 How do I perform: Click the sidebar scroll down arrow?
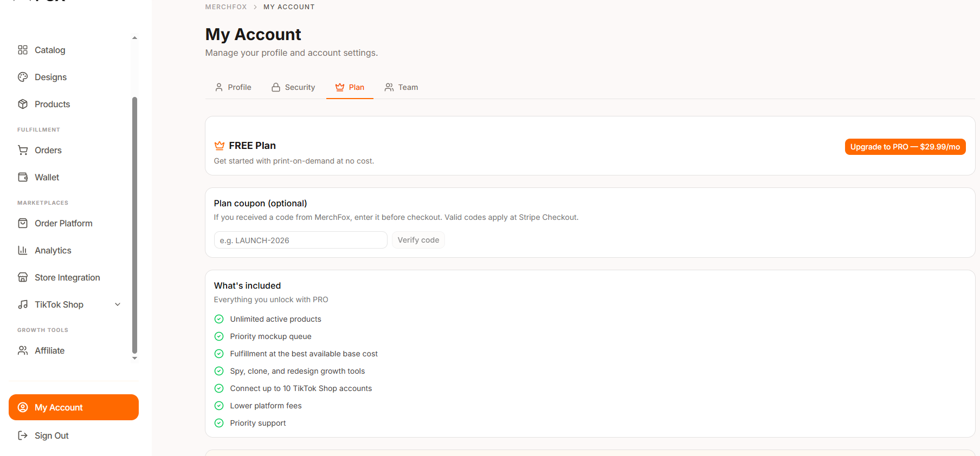point(134,358)
